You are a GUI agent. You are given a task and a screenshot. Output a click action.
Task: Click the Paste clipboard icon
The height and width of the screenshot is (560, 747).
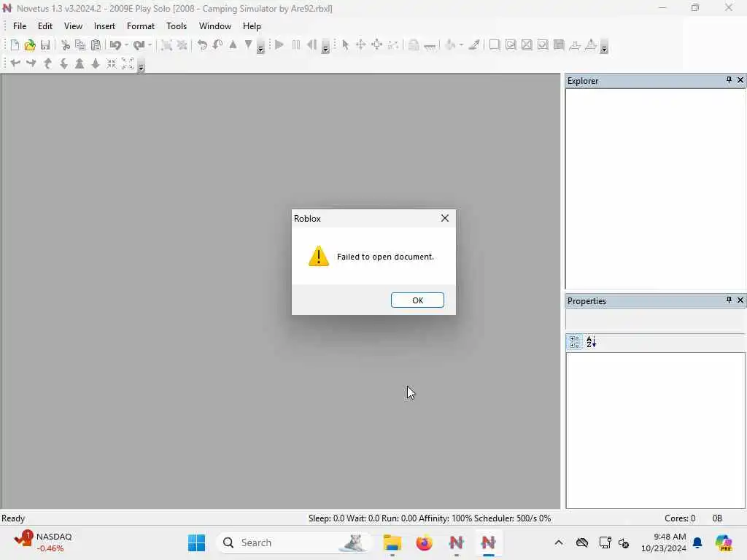coord(96,45)
